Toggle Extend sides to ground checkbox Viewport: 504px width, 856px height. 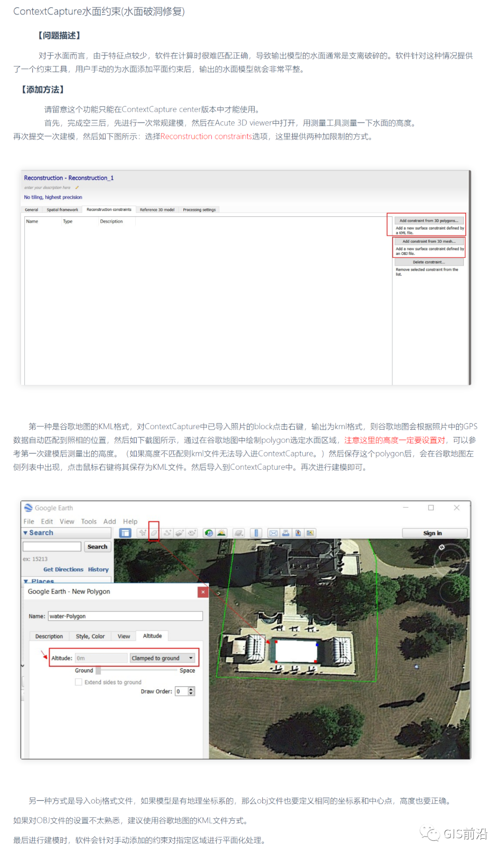point(78,682)
